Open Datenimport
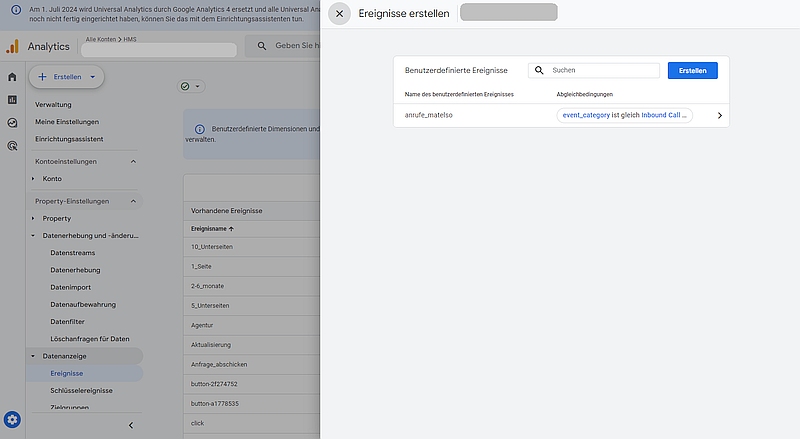The height and width of the screenshot is (439, 800). (70, 287)
